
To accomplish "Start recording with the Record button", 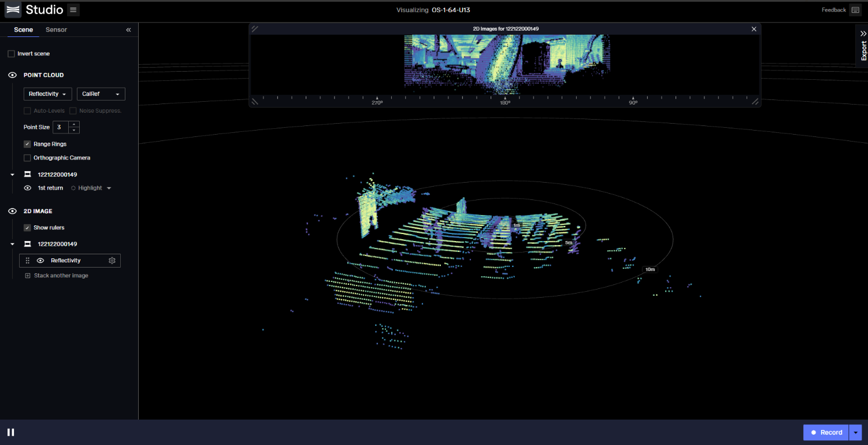I will [825, 432].
